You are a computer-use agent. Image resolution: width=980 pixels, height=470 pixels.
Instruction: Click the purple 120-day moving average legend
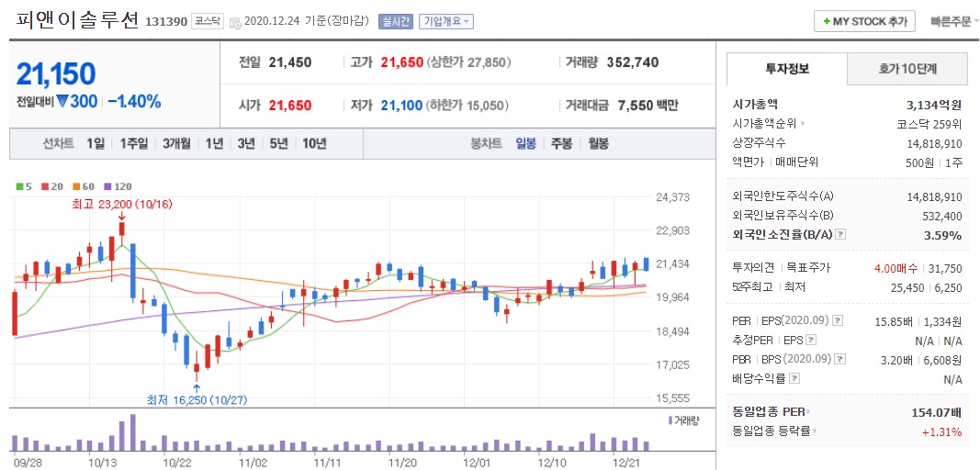pos(118,186)
